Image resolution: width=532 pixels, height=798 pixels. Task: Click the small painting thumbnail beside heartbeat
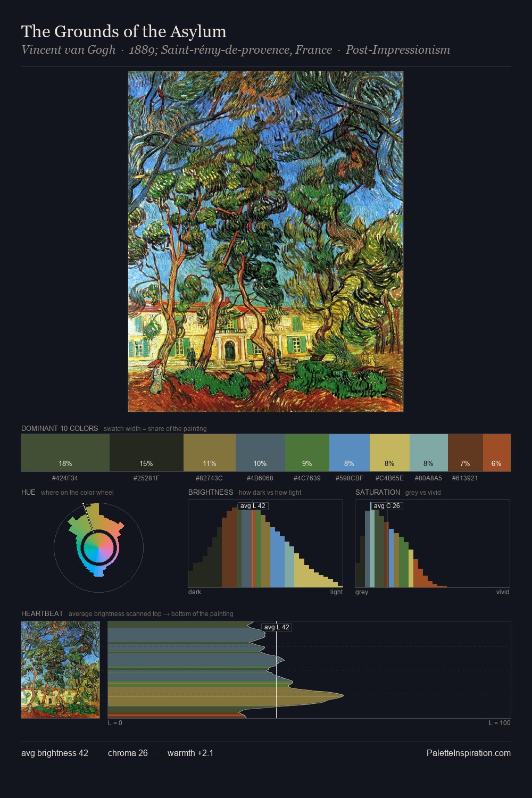[x=60, y=670]
